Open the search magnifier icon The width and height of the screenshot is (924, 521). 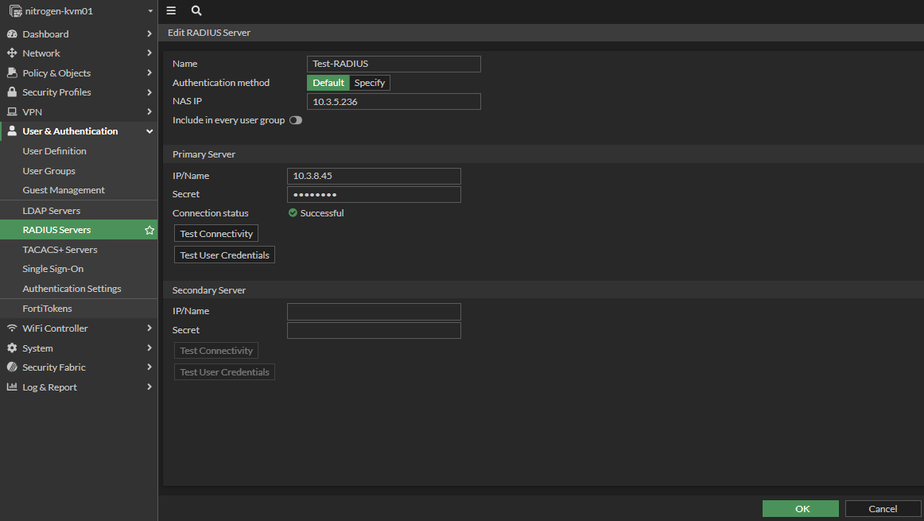click(x=196, y=10)
